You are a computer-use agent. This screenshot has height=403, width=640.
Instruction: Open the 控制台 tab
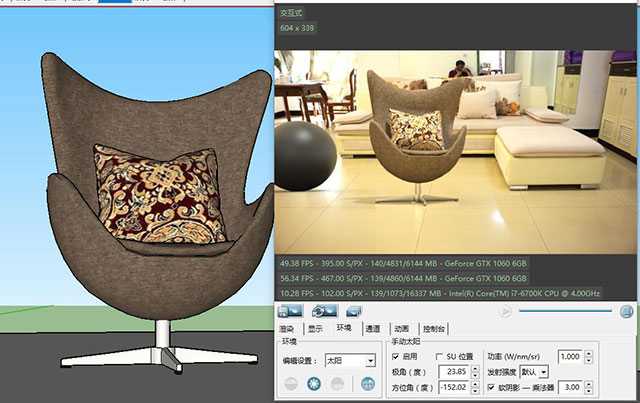(433, 329)
